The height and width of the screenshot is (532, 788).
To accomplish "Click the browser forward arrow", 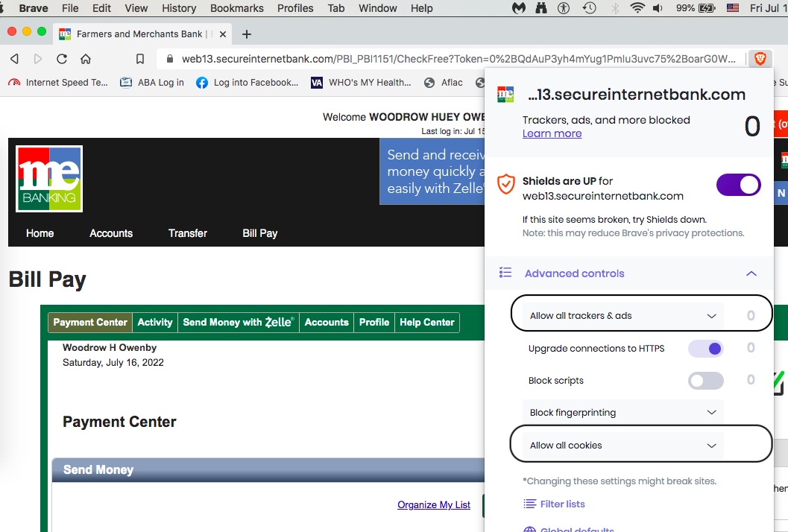I will click(38, 59).
